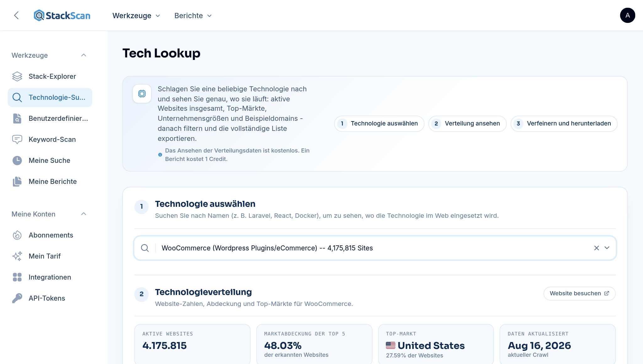The image size is (643, 364).
Task: Click the Stack-Explorer layers icon
Action: click(17, 76)
